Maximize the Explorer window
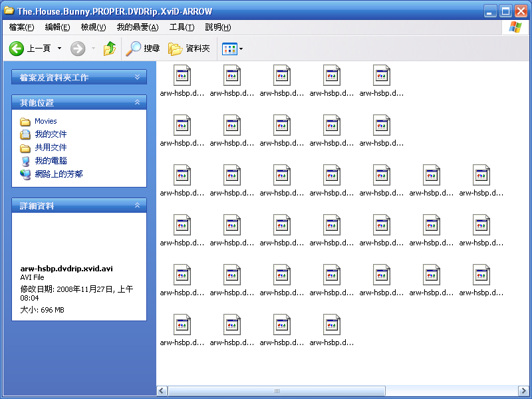Viewport: 532px width, 399px height. pyautogui.click(x=505, y=11)
